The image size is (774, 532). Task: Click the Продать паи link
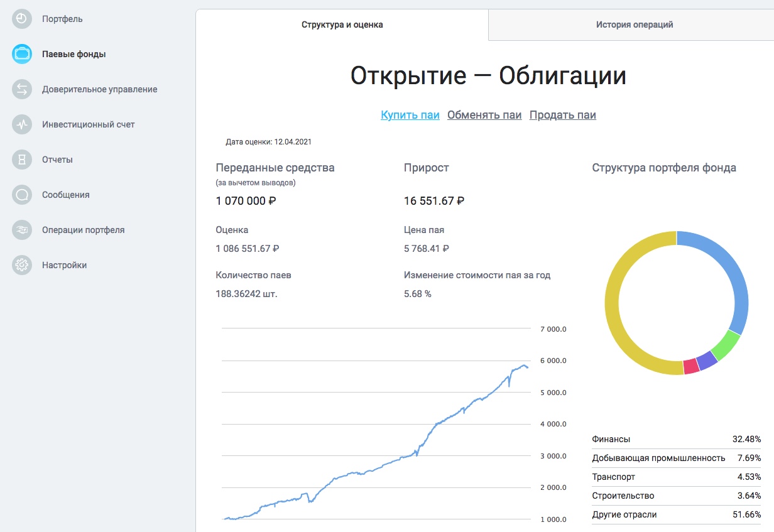coord(563,115)
